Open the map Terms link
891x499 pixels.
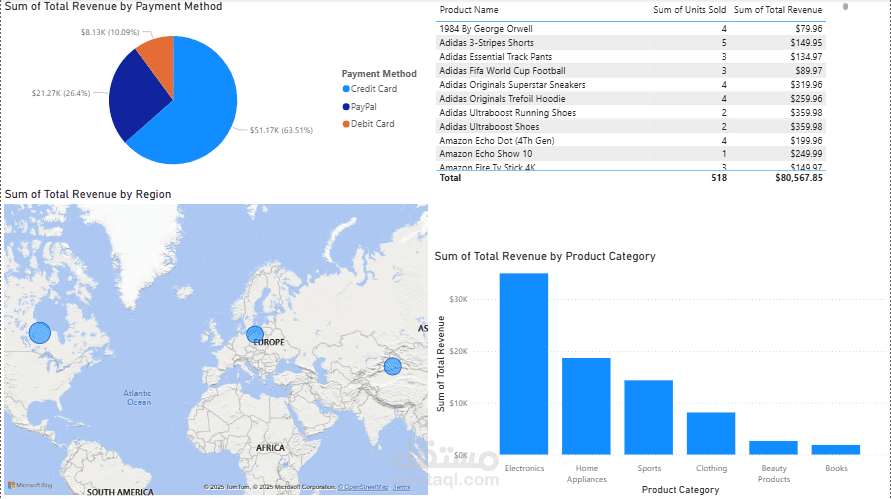[402, 487]
